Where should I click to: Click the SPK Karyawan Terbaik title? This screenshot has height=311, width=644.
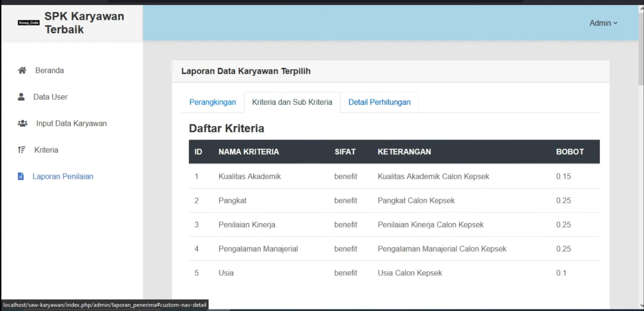click(x=84, y=23)
